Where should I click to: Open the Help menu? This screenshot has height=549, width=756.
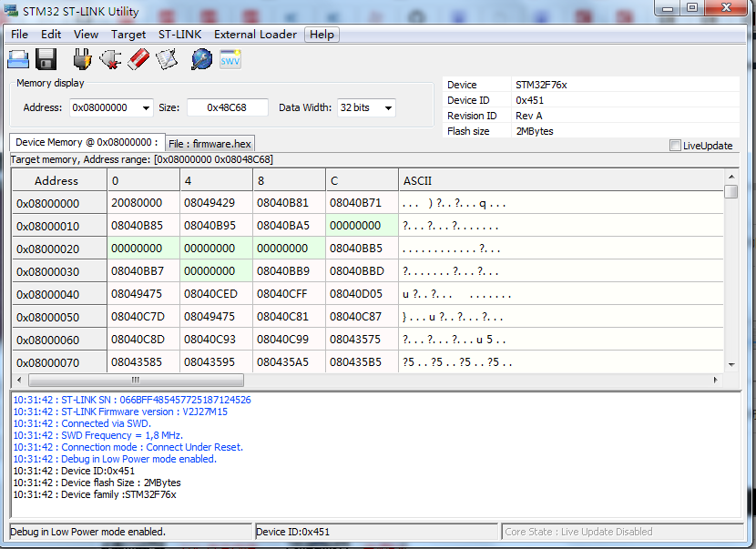pos(322,35)
